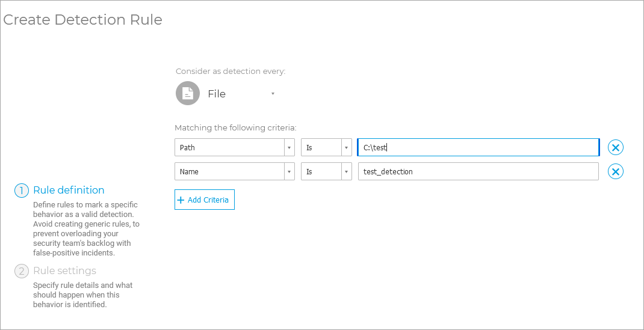Click the plus icon on Add Criteria
Image resolution: width=644 pixels, height=330 pixels.
pos(181,200)
